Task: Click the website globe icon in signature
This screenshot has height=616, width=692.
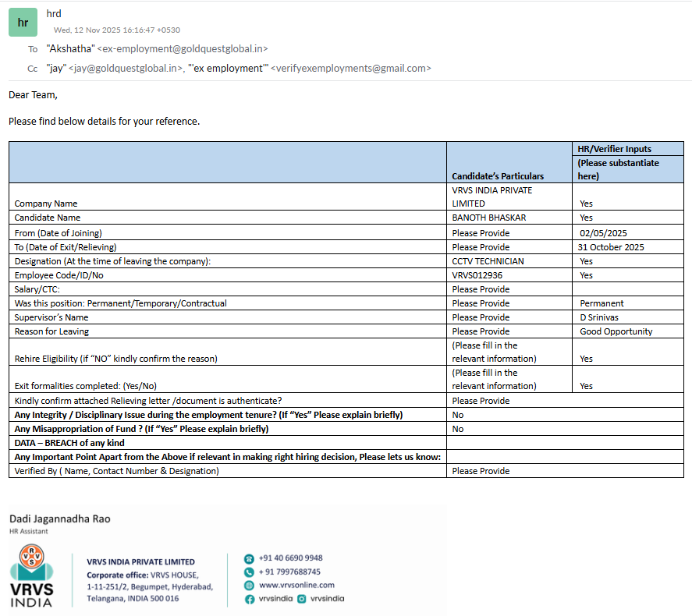Action: (250, 585)
